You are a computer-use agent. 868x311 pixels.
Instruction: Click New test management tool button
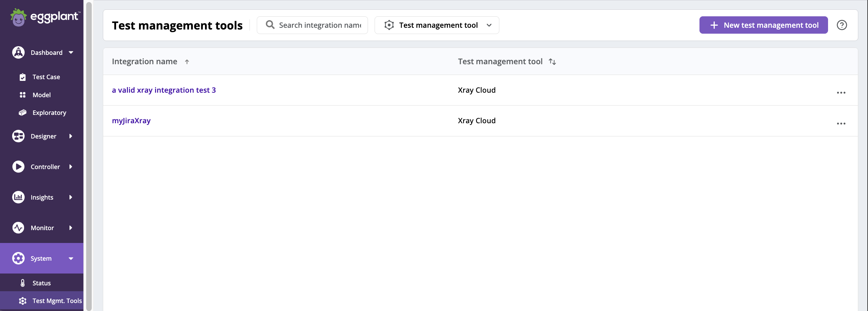[763, 25]
